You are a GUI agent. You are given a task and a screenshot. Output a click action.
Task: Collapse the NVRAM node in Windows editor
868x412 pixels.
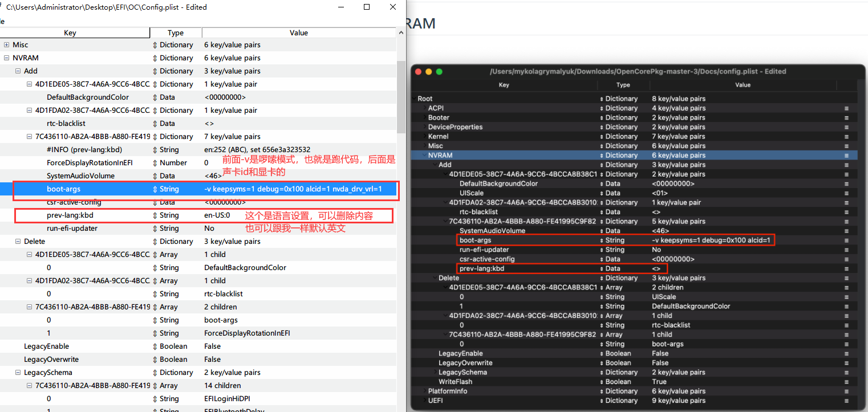tap(6, 58)
